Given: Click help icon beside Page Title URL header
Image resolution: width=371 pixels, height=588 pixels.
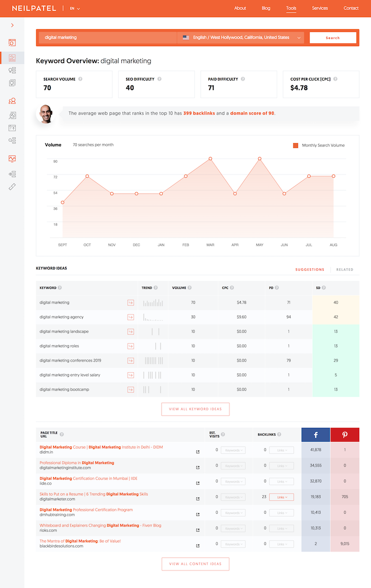Looking at the screenshot, I should click(62, 434).
